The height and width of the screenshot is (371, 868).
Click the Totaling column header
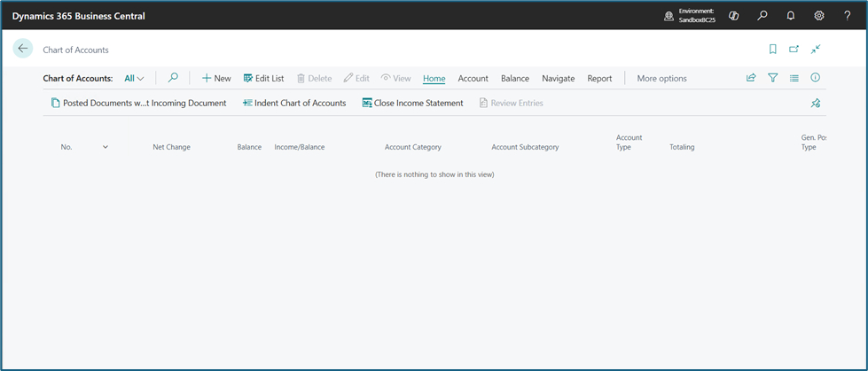tap(682, 147)
